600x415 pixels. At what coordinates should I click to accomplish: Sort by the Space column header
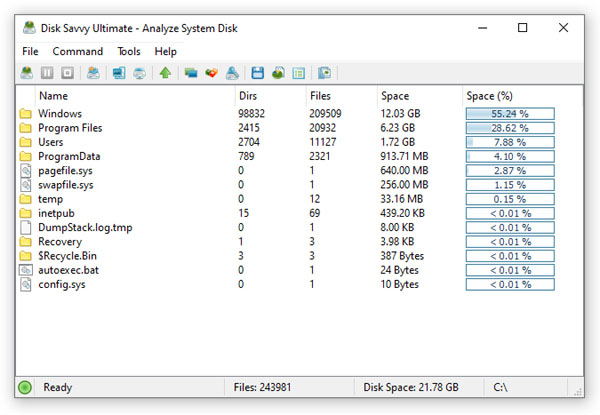[419, 96]
